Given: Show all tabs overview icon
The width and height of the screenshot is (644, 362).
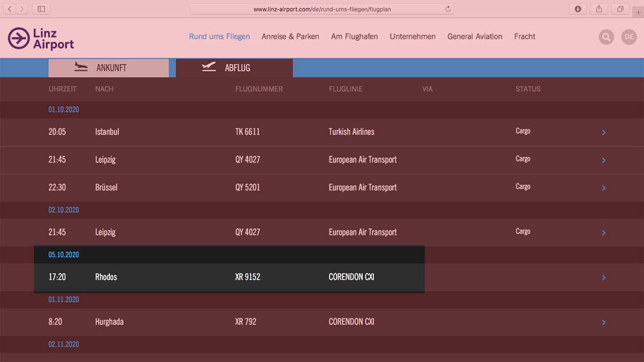Looking at the screenshot, I should click(620, 9).
